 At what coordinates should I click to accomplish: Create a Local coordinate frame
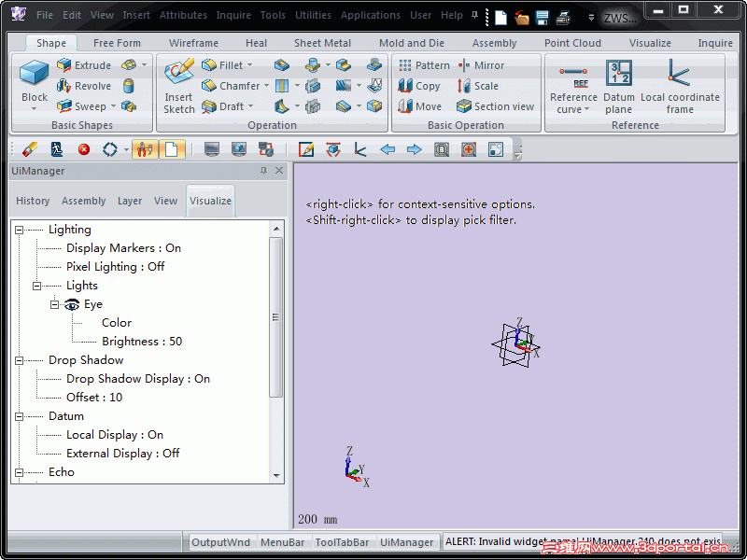click(x=680, y=86)
